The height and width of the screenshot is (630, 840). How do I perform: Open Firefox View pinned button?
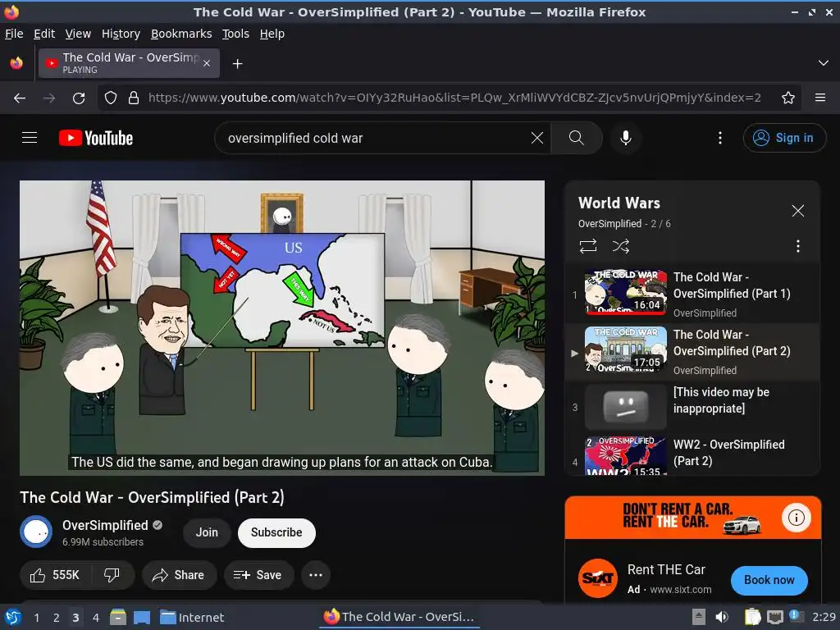pyautogui.click(x=16, y=63)
